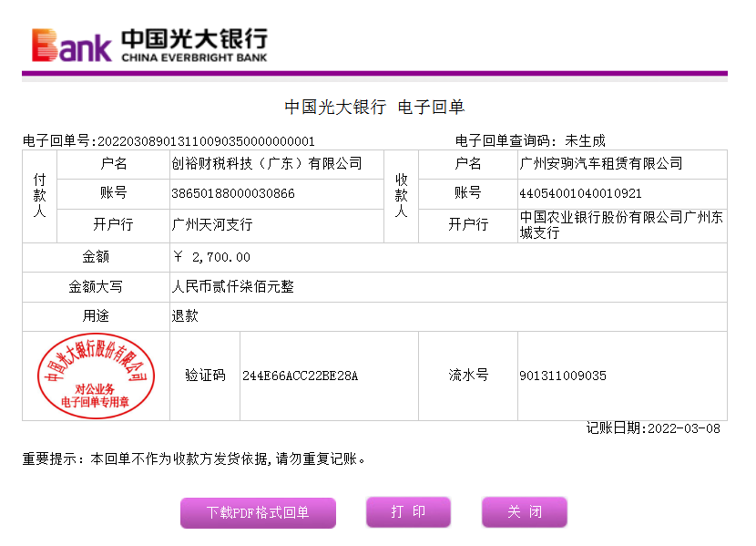
Task: Select payer account number 38650188000030866
Action: tap(233, 193)
